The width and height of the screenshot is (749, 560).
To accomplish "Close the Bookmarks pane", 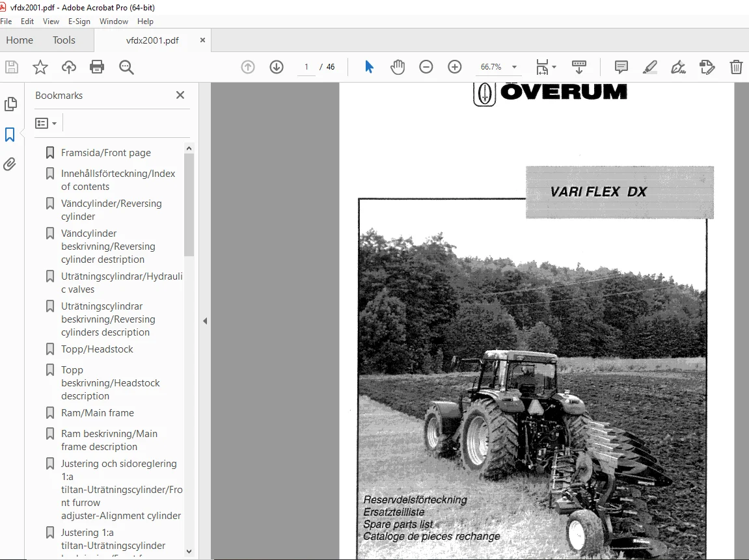I will click(180, 95).
